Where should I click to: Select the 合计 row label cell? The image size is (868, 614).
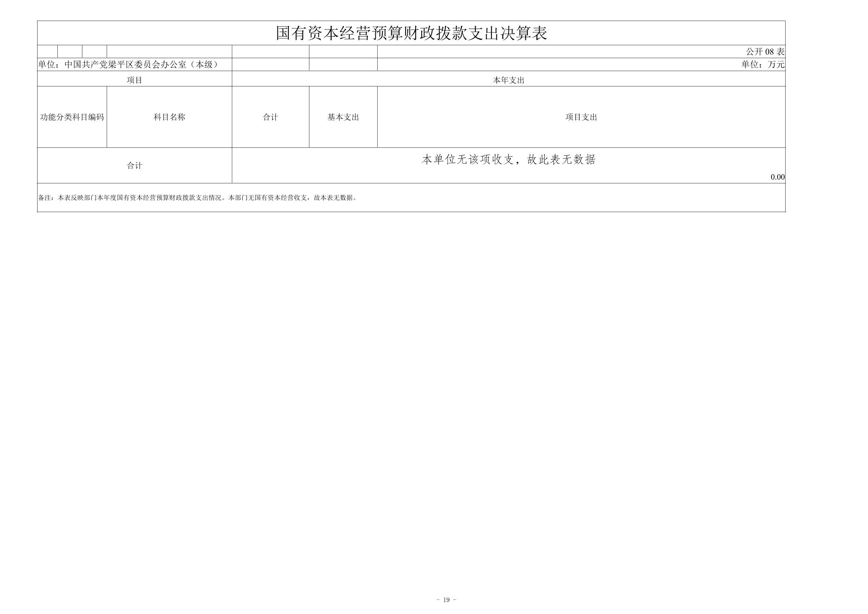(x=135, y=166)
